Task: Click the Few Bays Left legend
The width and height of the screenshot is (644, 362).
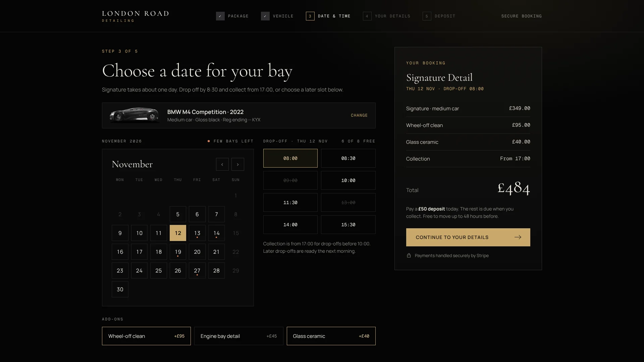Action: [x=230, y=141]
